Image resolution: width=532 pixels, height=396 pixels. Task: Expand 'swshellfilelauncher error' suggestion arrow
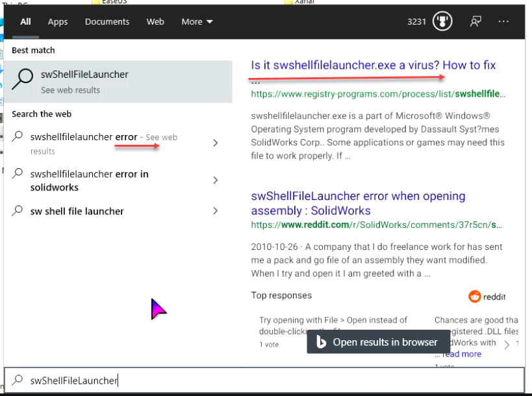[x=216, y=143]
